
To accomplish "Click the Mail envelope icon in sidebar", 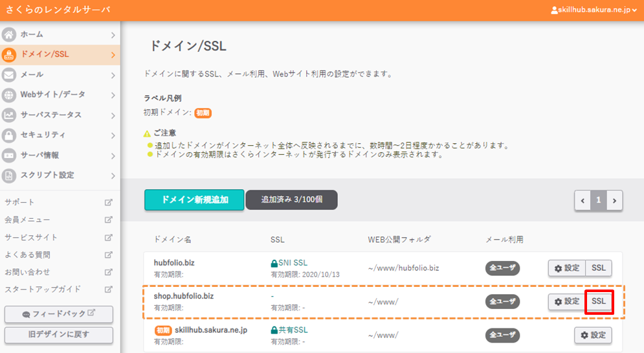I will 9,74.
